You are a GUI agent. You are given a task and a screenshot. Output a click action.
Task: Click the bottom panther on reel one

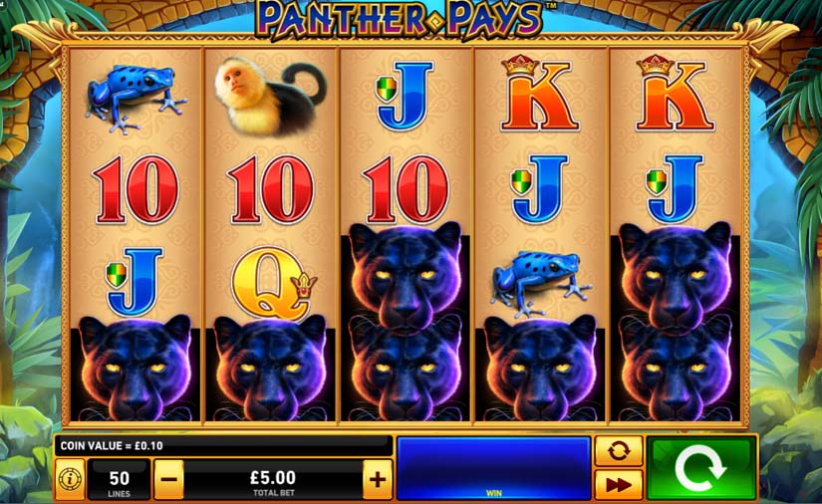pyautogui.click(x=136, y=368)
